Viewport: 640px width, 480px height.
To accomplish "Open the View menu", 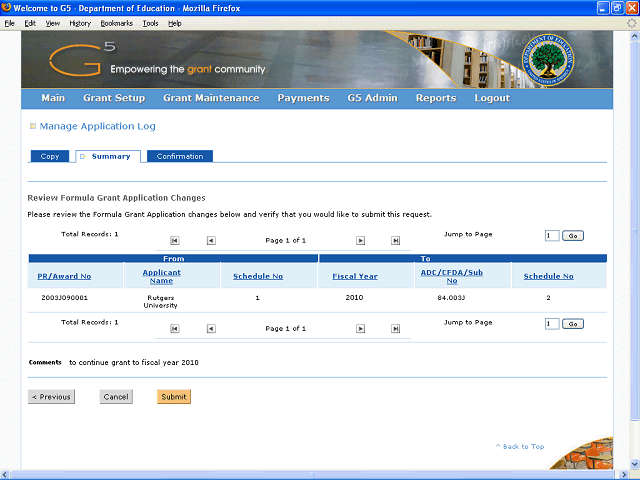I will [x=52, y=23].
